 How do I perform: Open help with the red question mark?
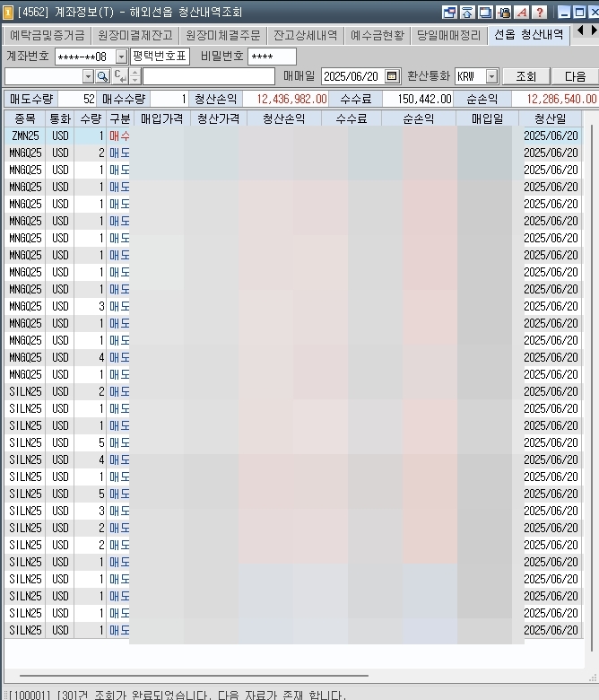[x=540, y=12]
